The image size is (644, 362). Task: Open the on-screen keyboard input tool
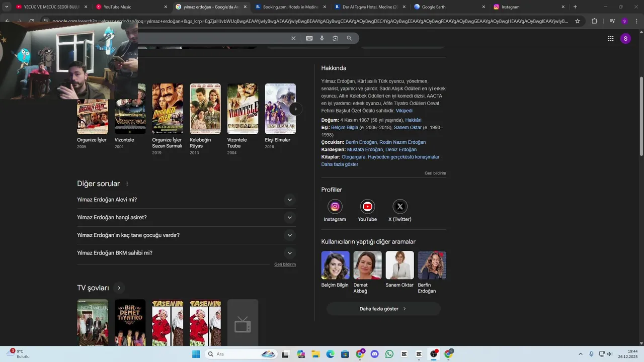click(x=309, y=38)
